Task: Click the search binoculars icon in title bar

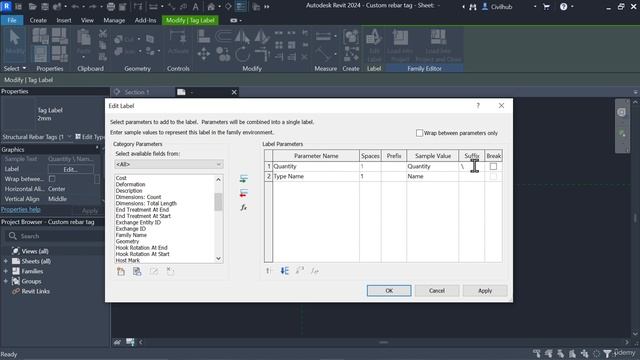Action: 473,7
